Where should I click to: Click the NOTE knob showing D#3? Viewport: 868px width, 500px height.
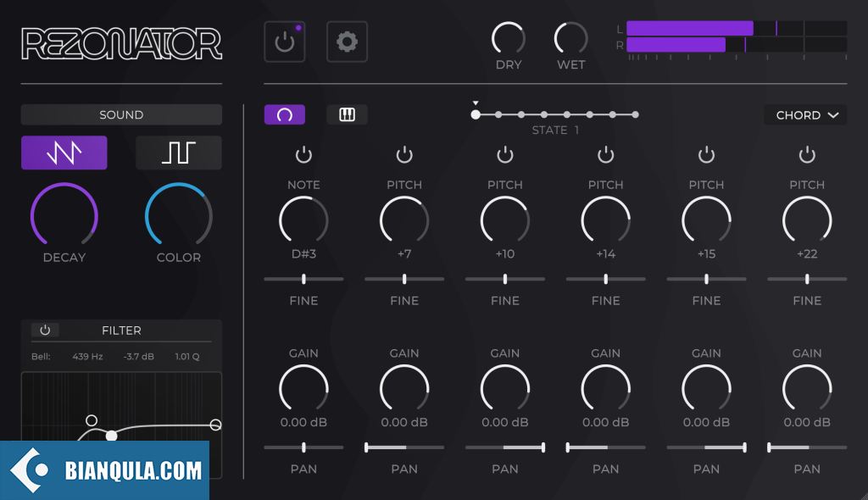pos(304,219)
